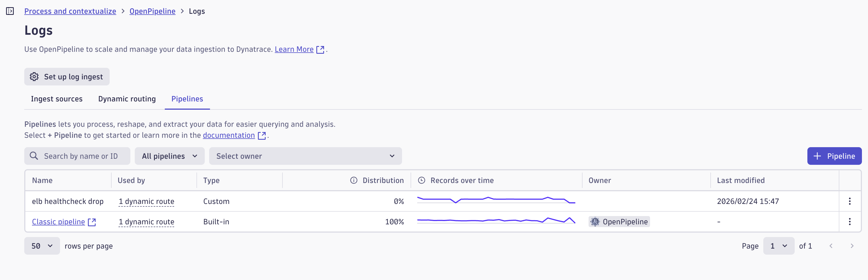Viewport: 868px width, 280px height.
Task: Open actions menu for elb healthcheck drop
Action: pos(850,201)
